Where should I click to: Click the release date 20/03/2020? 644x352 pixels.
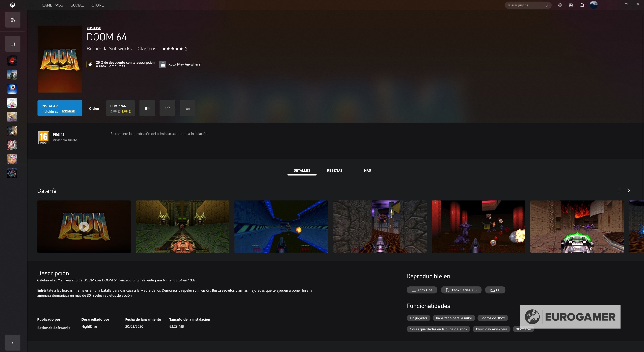click(x=134, y=327)
